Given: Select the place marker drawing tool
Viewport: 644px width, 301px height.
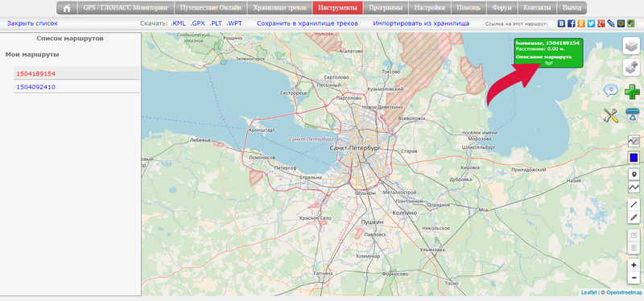Looking at the screenshot, I should click(634, 174).
